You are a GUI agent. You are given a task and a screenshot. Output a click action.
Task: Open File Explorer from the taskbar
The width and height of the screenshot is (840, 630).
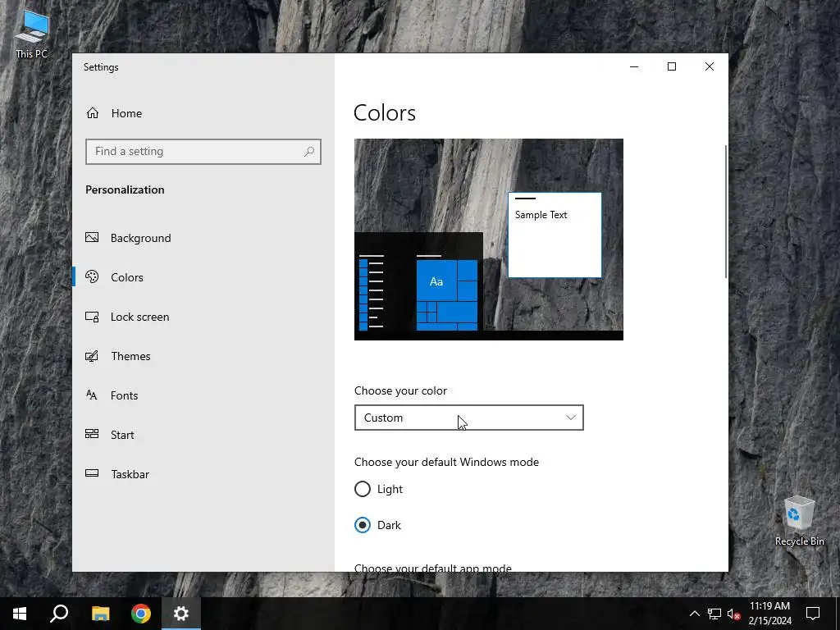tap(100, 614)
